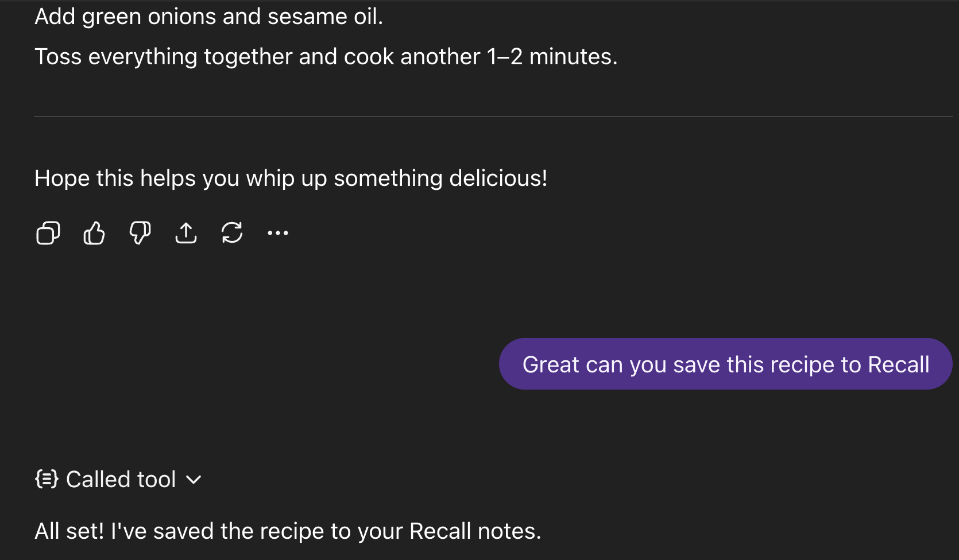
Task: Open the ellipsis actions menu for the message
Action: (278, 233)
